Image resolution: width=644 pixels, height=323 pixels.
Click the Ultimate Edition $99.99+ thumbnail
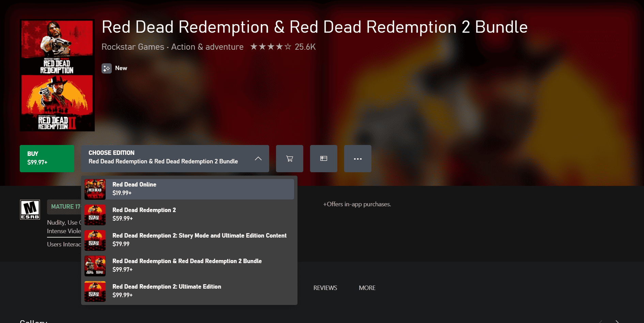(x=95, y=291)
